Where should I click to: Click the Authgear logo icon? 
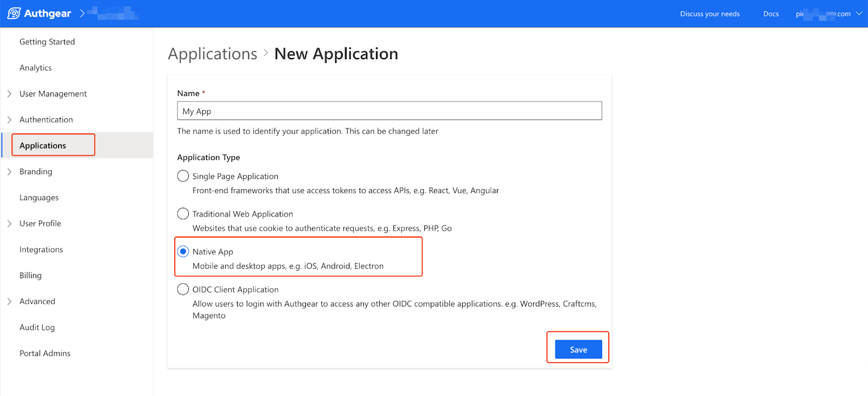pyautogui.click(x=14, y=14)
